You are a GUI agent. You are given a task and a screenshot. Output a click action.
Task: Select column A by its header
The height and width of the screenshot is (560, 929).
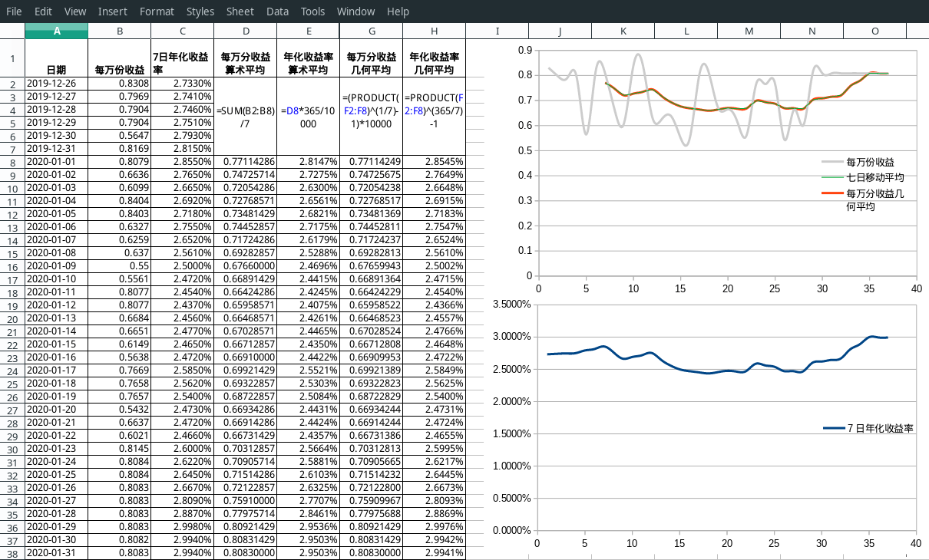[x=57, y=31]
